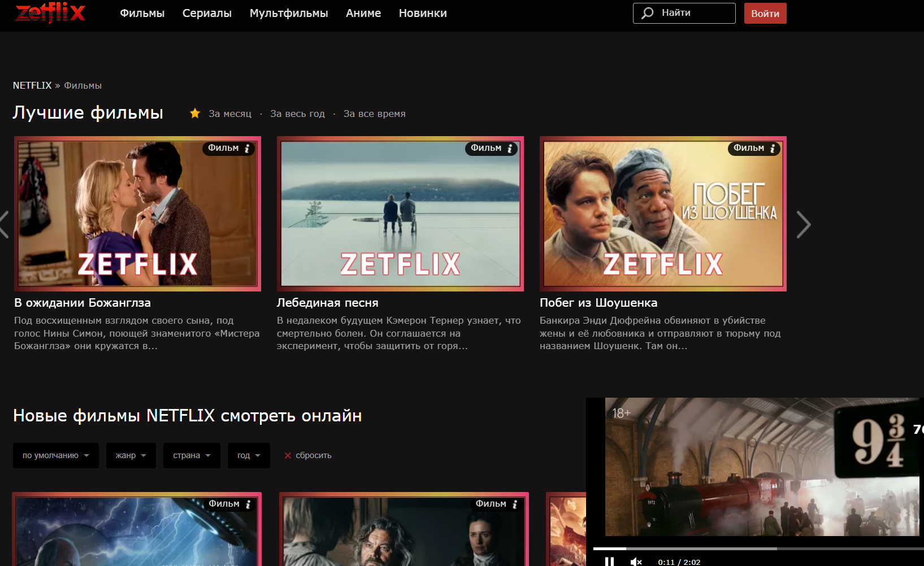Click the red X reset icon

288,455
